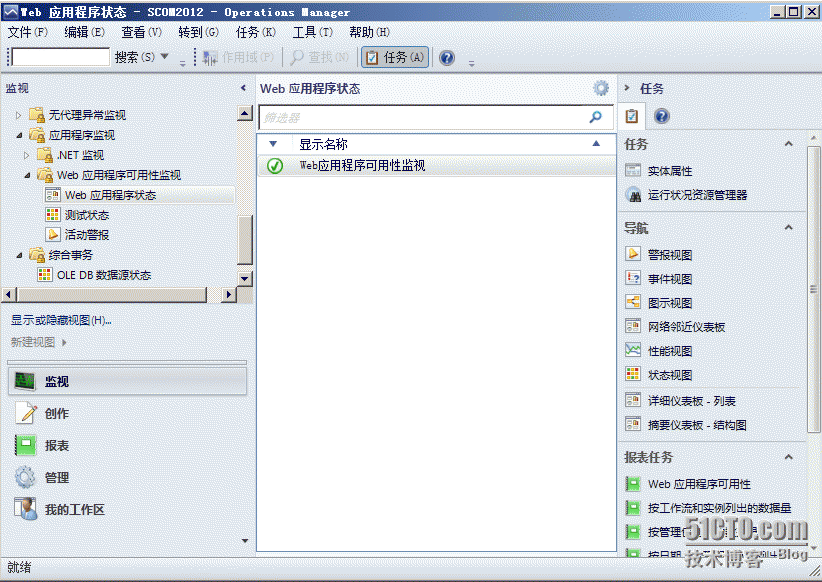822x582 pixels.
Task: Open navigation buttons configure dropdown arrow
Action: point(245,541)
